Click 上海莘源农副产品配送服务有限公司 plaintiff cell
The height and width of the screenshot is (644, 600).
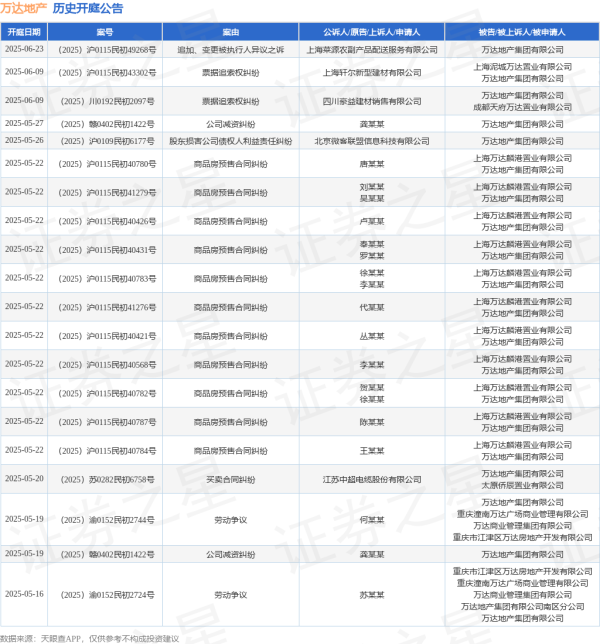tap(372, 50)
